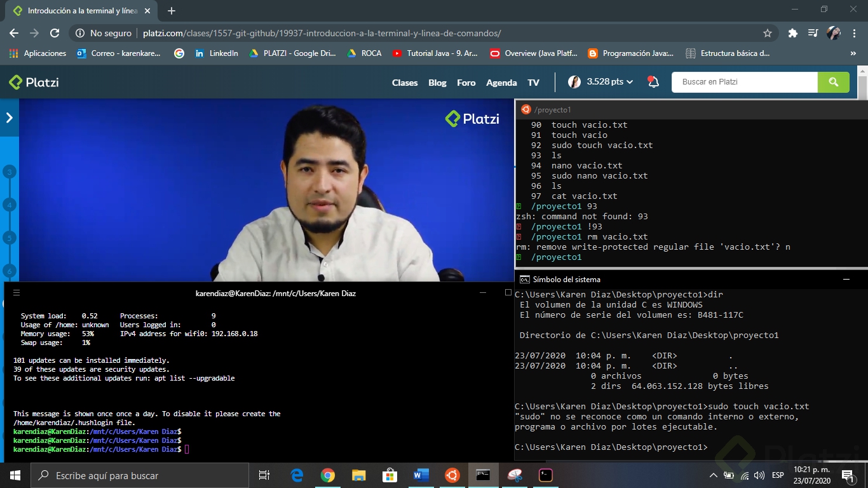This screenshot has height=488, width=868.
Task: Open the Programación Java bookmark
Action: (631, 53)
